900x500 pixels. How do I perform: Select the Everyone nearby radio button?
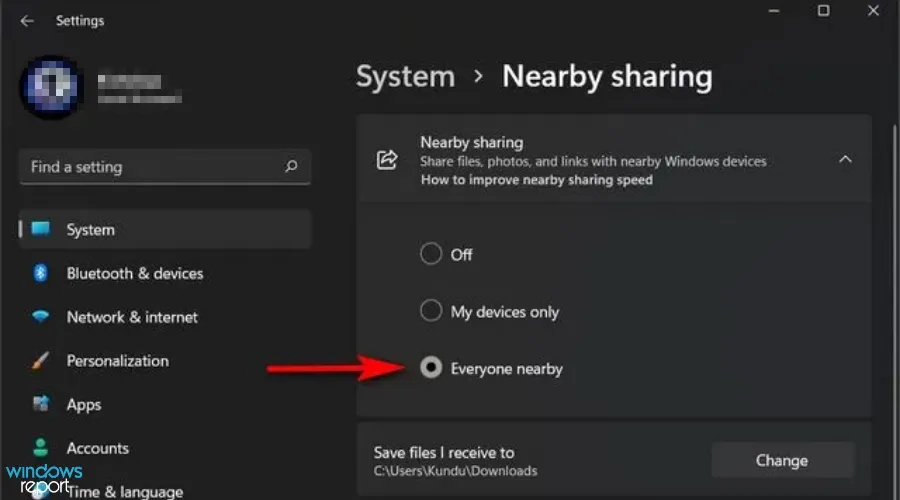coord(431,368)
